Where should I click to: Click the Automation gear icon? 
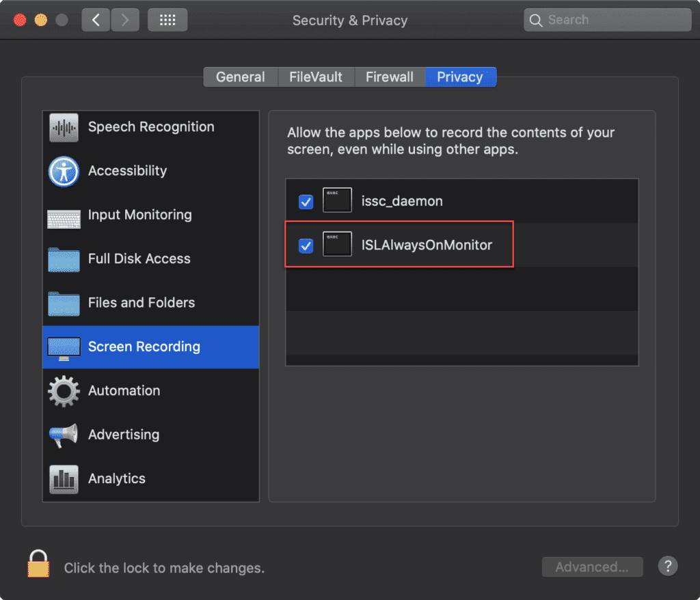64,392
